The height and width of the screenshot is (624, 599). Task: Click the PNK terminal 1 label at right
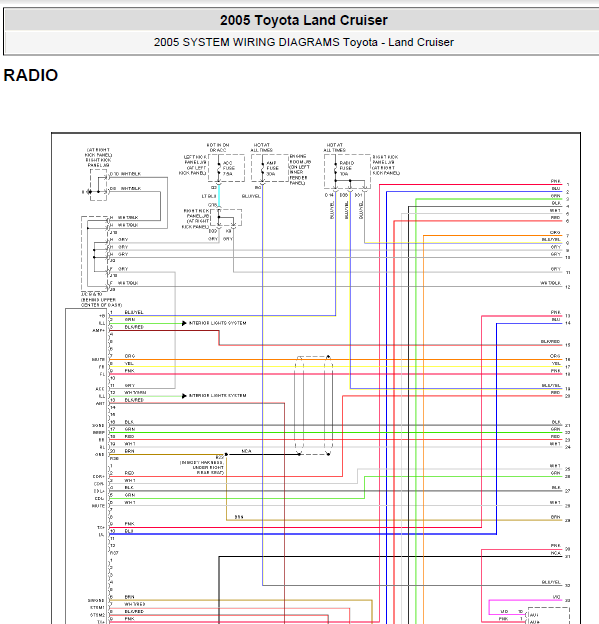[x=556, y=181]
